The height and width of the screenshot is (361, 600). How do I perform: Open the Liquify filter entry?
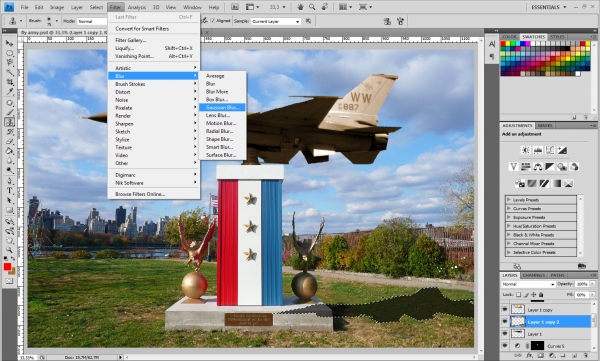pyautogui.click(x=154, y=48)
